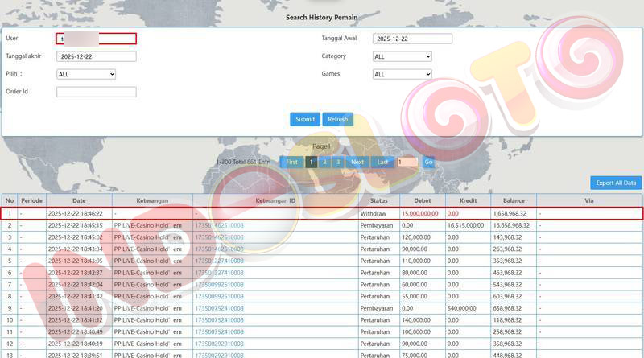Screen dimensions: 644x358
Task: Click the Submit button
Action: click(x=305, y=119)
